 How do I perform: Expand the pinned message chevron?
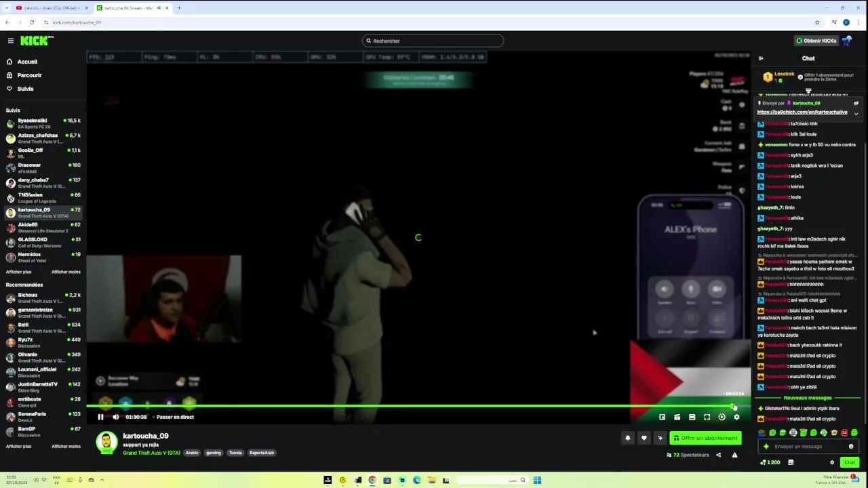coord(856,113)
